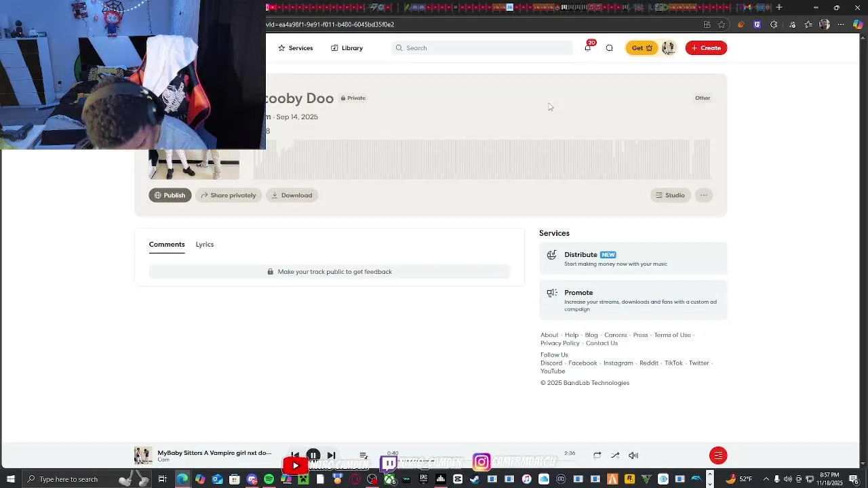Click the Get membership crown button
This screenshot has height=488, width=868.
click(x=642, y=48)
